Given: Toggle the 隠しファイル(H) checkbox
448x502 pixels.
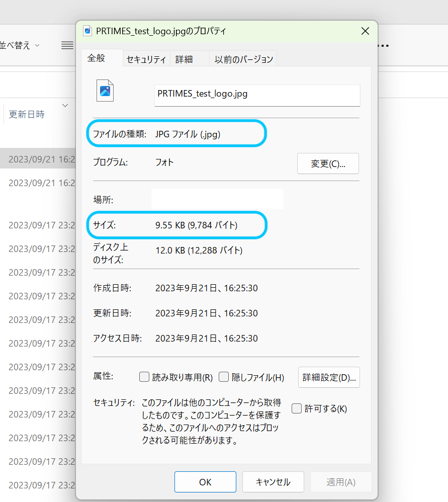Looking at the screenshot, I should tap(224, 377).
